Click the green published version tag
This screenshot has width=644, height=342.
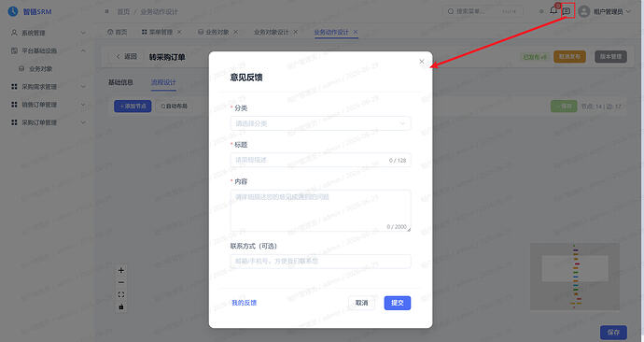(534, 57)
